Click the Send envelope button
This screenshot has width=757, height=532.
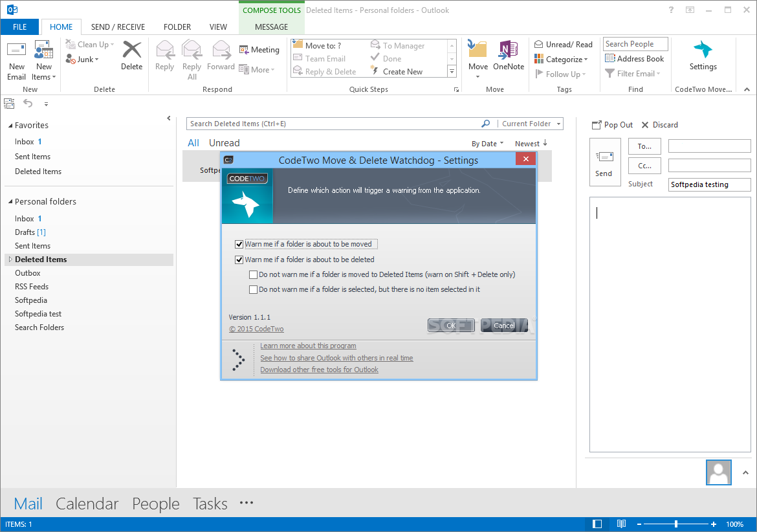[x=605, y=162]
